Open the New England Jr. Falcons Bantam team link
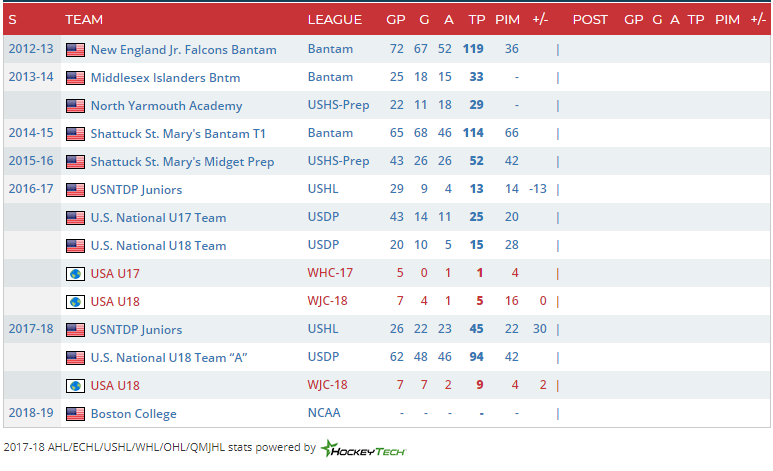 pyautogui.click(x=183, y=50)
